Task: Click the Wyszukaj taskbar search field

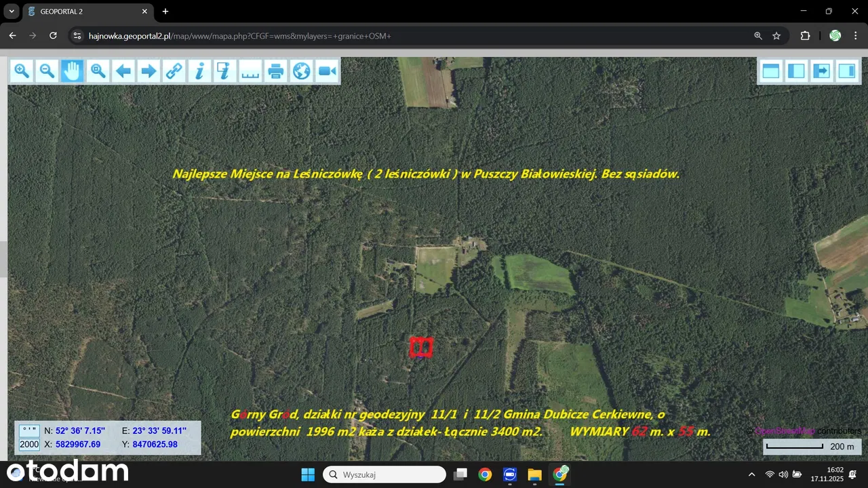Action: (x=384, y=474)
